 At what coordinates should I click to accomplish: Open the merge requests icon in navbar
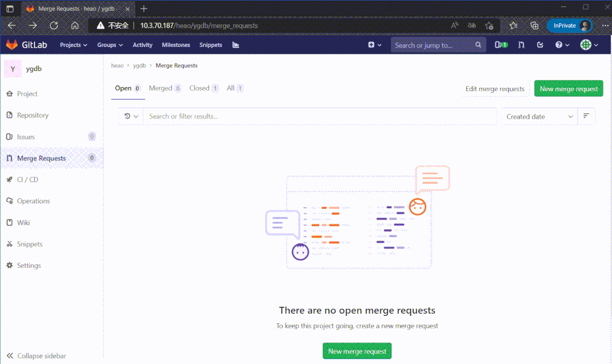pos(521,45)
